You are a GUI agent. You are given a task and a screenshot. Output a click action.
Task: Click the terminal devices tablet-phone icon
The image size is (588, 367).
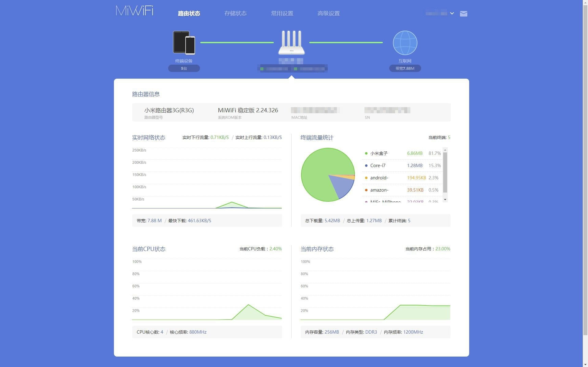[184, 43]
